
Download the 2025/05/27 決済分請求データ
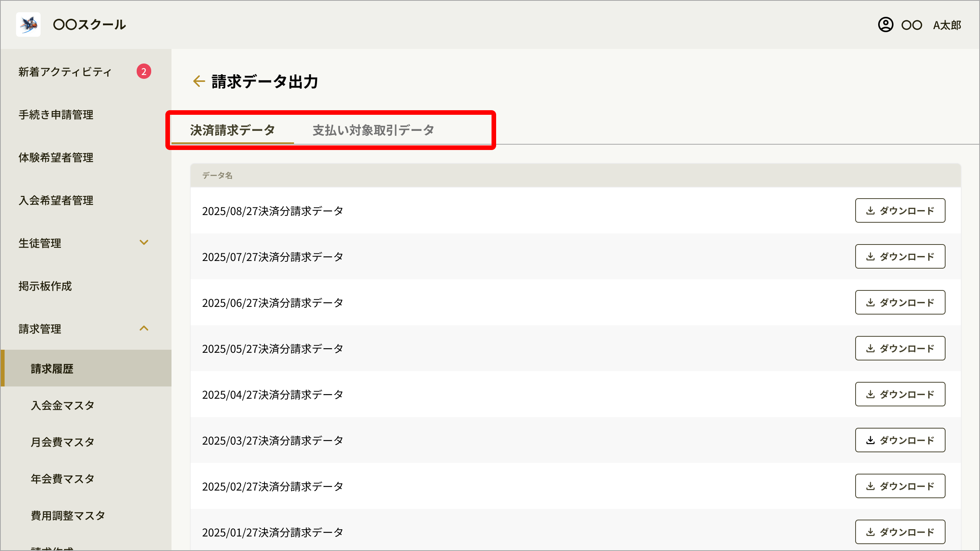[x=900, y=348]
